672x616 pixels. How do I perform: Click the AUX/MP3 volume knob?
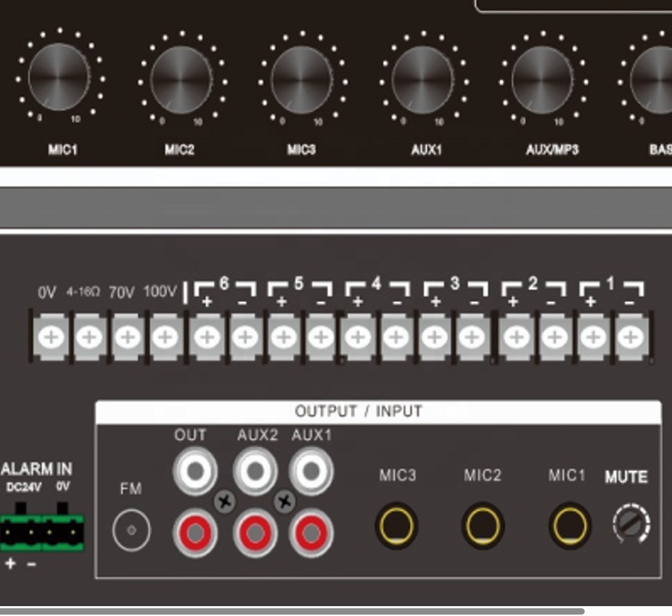coord(542,78)
